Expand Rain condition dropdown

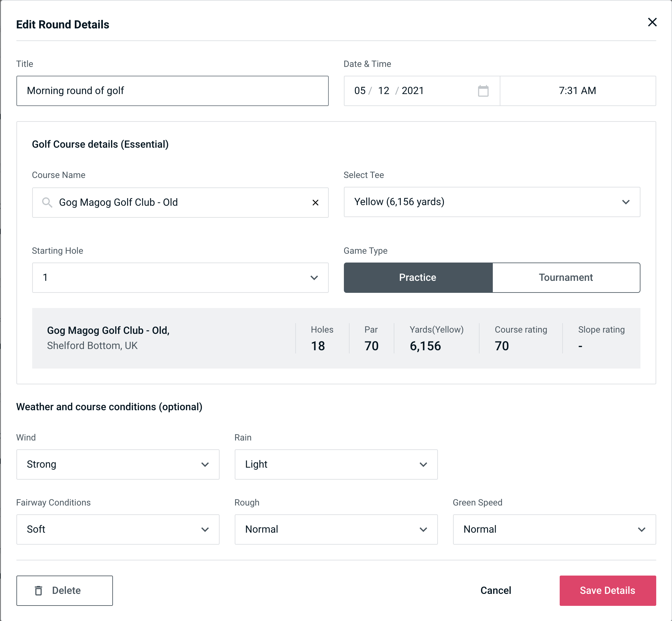pos(431,464)
